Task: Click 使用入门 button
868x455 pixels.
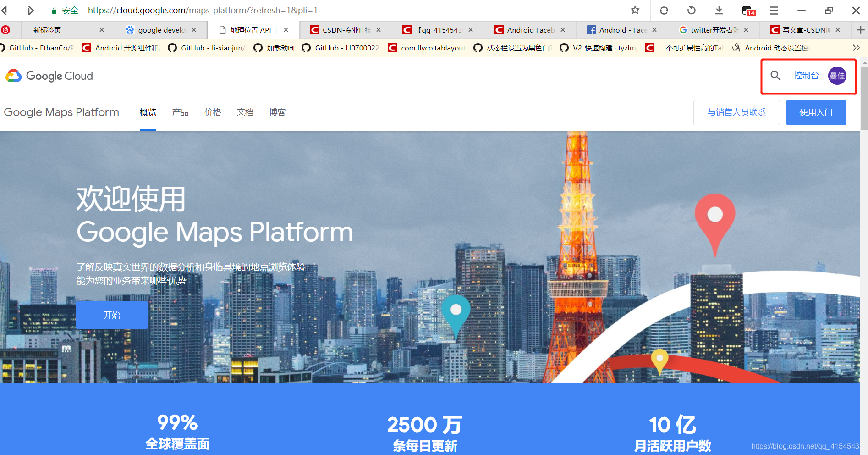Action: coord(816,112)
